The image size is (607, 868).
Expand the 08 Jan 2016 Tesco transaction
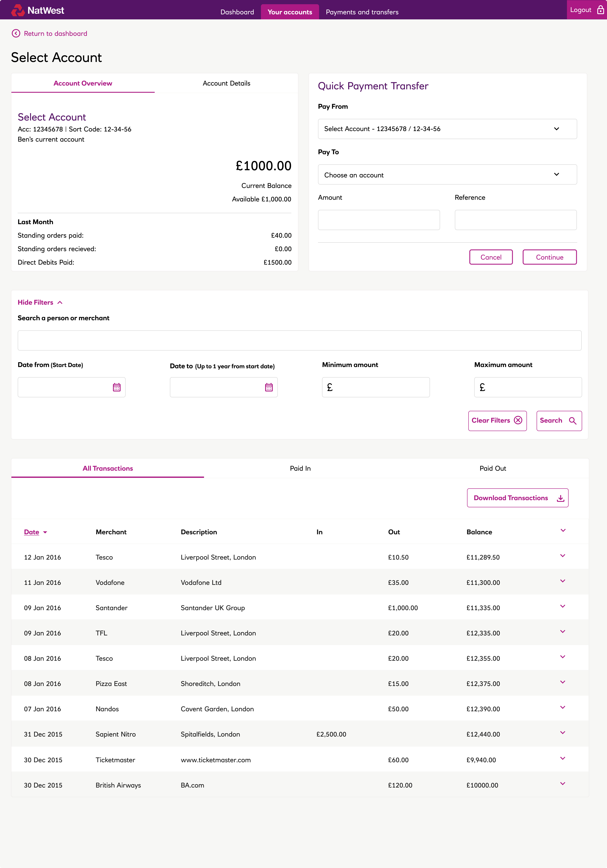pos(563,657)
